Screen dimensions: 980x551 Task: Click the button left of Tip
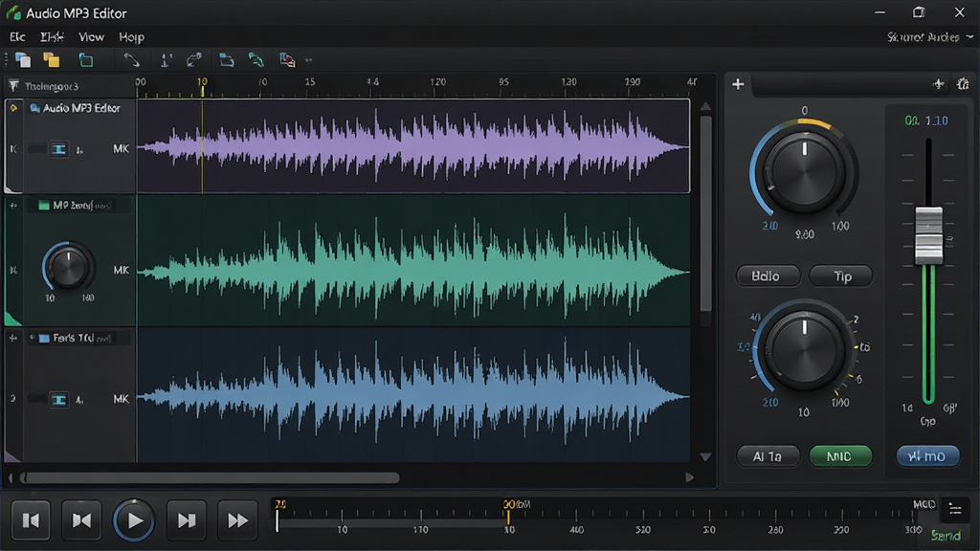click(x=768, y=276)
